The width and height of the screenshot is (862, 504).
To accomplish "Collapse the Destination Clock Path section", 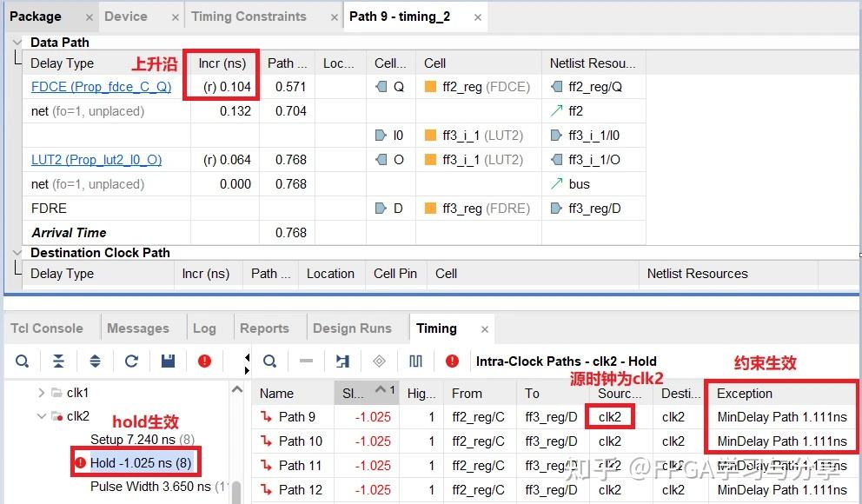I will 16,253.
